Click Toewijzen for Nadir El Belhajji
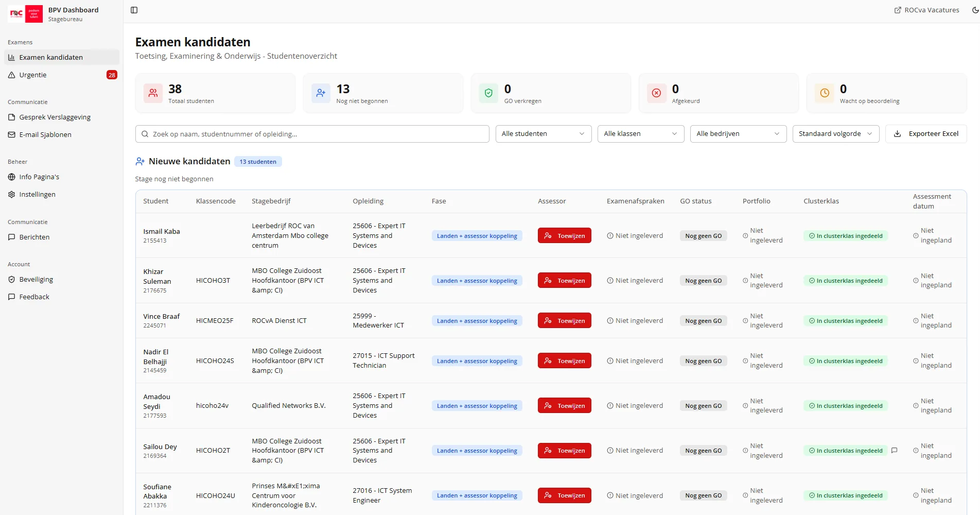The width and height of the screenshot is (980, 515). coord(564,361)
